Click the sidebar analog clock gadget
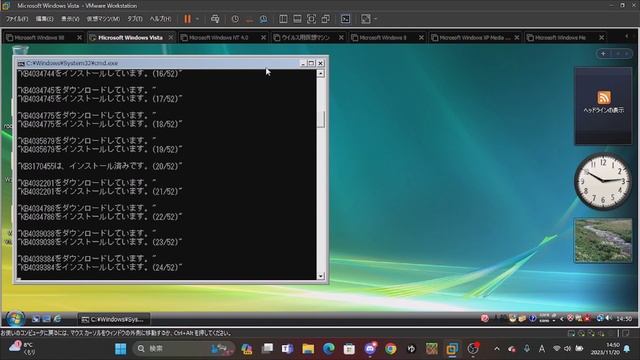Screen dimensions: 640x360 (603, 181)
